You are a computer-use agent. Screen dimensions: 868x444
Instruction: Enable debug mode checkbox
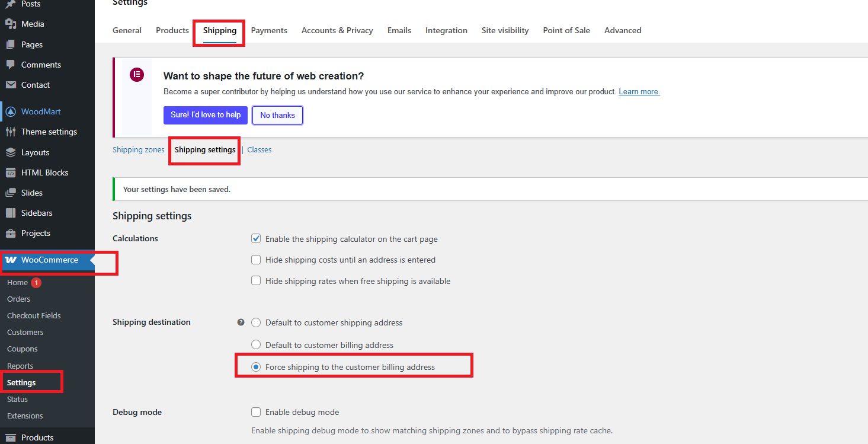pos(256,412)
